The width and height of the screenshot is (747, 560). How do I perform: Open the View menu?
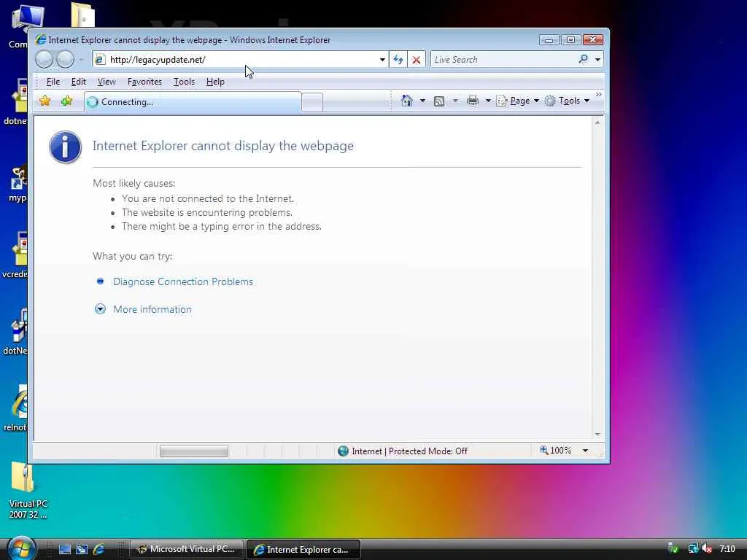tap(107, 82)
